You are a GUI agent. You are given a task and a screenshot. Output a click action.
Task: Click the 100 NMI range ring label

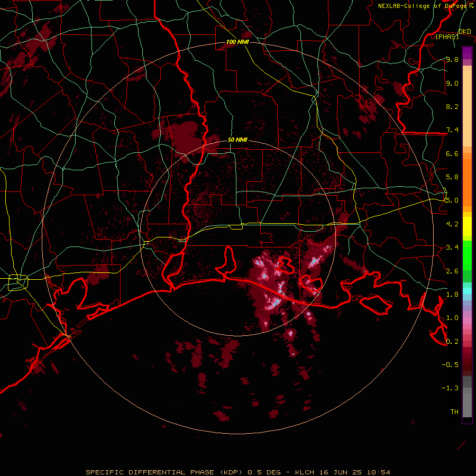pyautogui.click(x=237, y=42)
